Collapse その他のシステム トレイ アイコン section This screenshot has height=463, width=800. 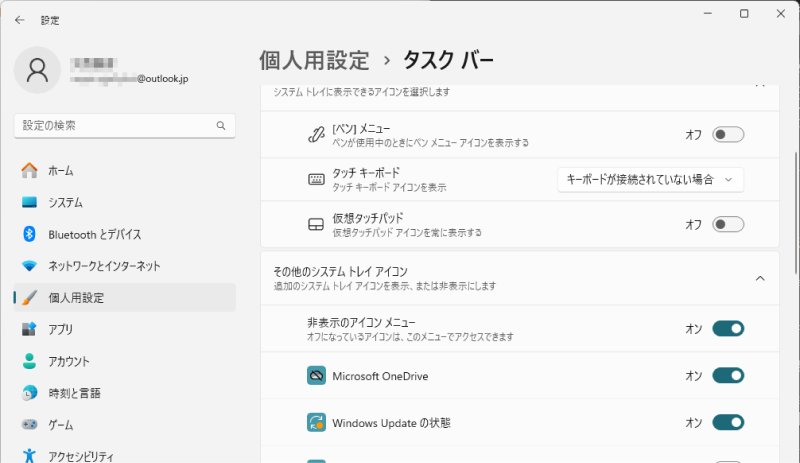pos(760,278)
